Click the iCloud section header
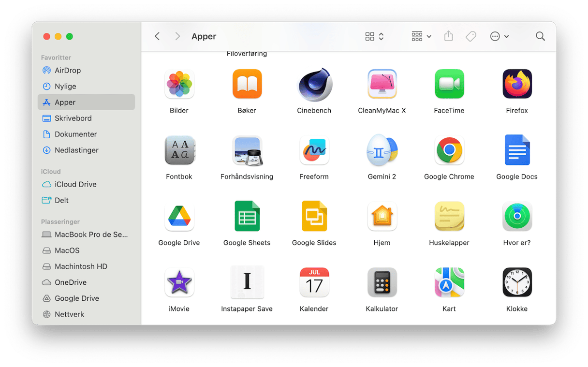The width and height of the screenshot is (588, 367). tap(51, 172)
